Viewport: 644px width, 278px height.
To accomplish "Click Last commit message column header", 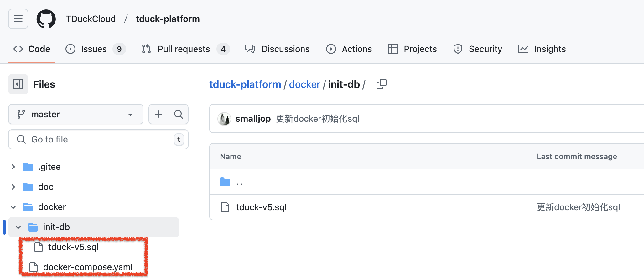I will [577, 157].
